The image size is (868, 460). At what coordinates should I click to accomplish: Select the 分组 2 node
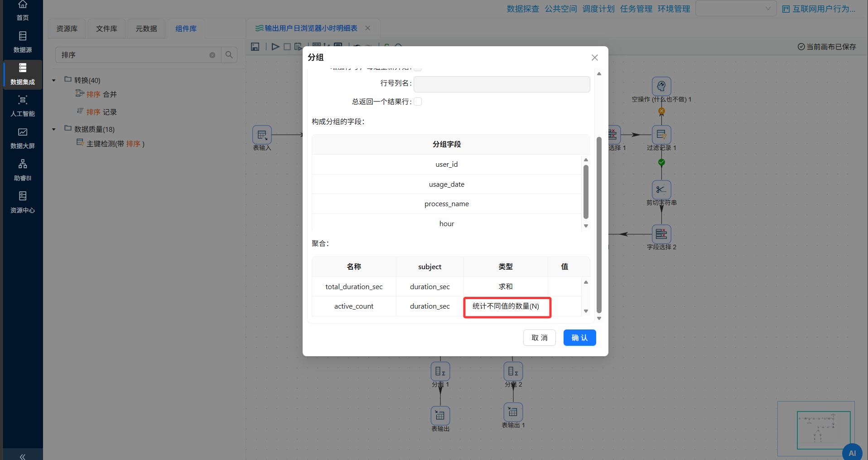pos(513,371)
